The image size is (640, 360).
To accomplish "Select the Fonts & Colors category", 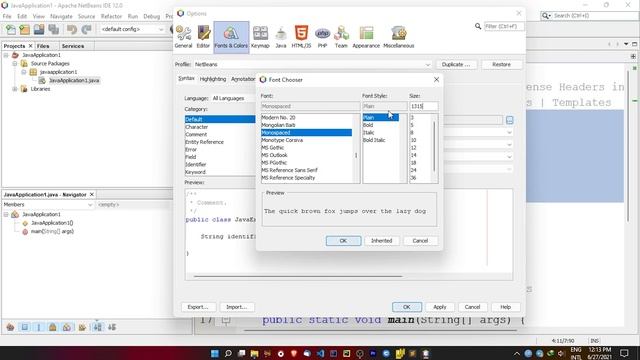I will point(231,37).
